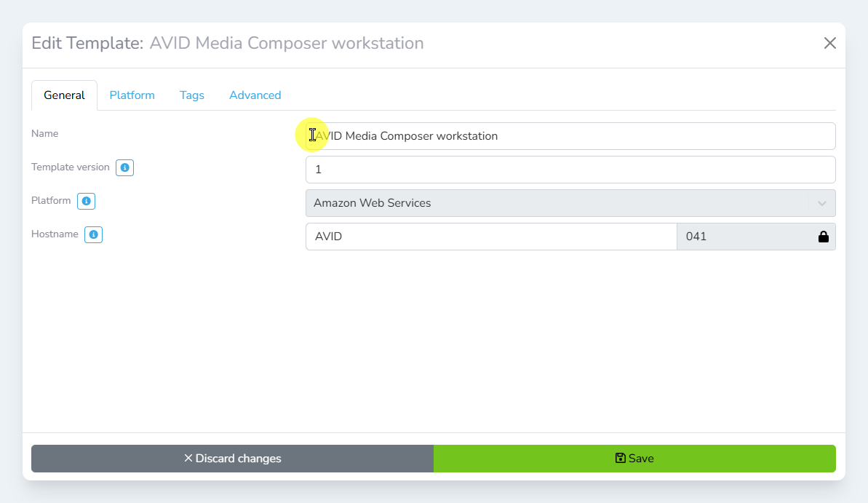Click the Hostname field label text
Image resolution: width=868 pixels, height=503 pixels.
pos(55,234)
